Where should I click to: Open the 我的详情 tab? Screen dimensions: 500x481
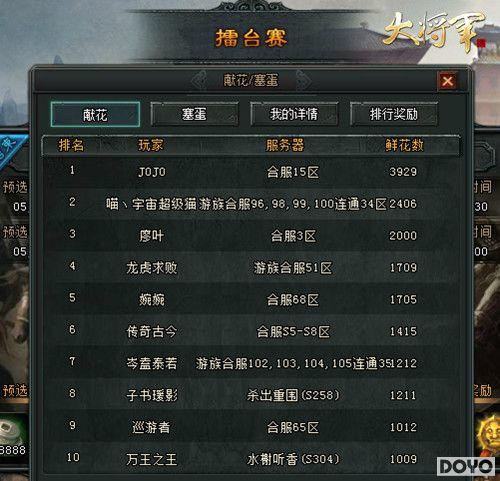pos(294,114)
